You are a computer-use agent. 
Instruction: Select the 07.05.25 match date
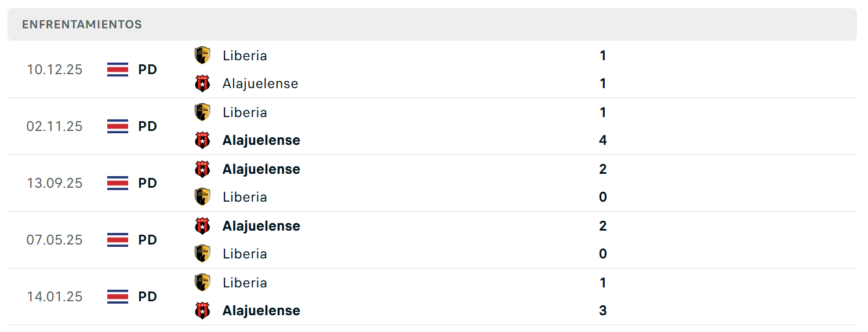(55, 240)
